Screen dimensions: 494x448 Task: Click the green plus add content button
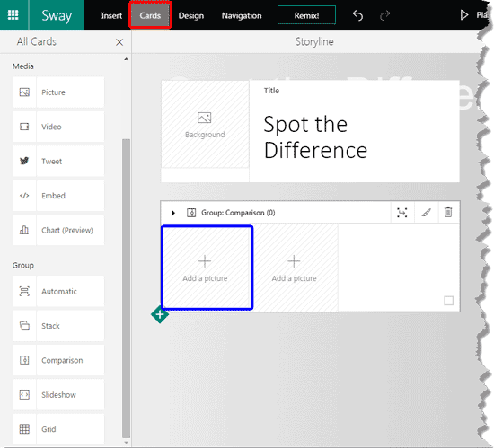tap(160, 314)
